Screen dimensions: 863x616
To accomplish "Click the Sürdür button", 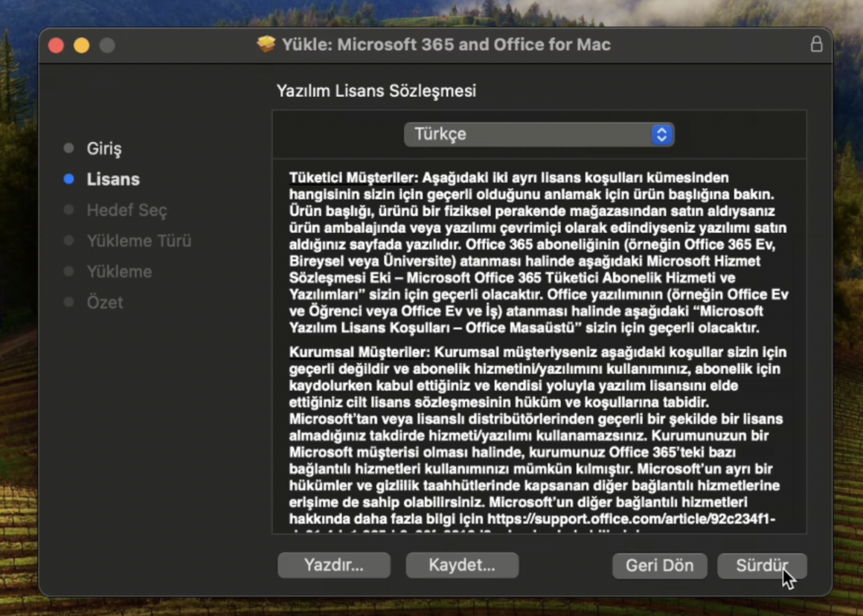I will 762,565.
